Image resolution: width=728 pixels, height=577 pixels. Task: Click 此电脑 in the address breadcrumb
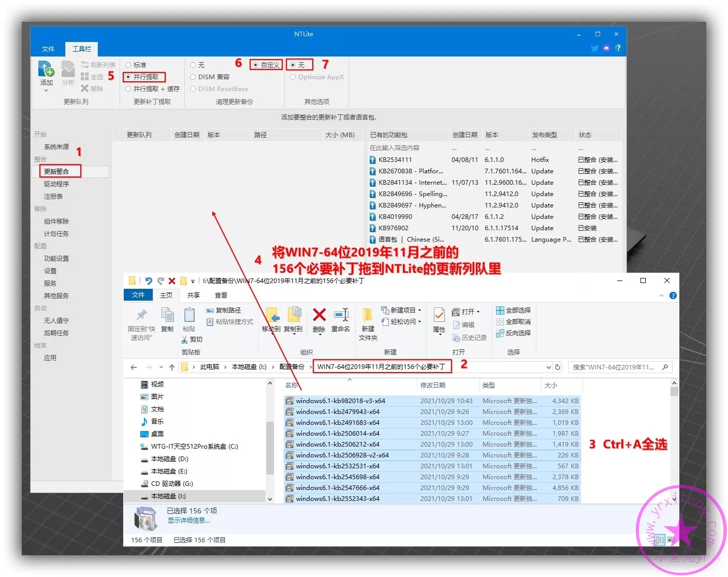click(x=210, y=367)
